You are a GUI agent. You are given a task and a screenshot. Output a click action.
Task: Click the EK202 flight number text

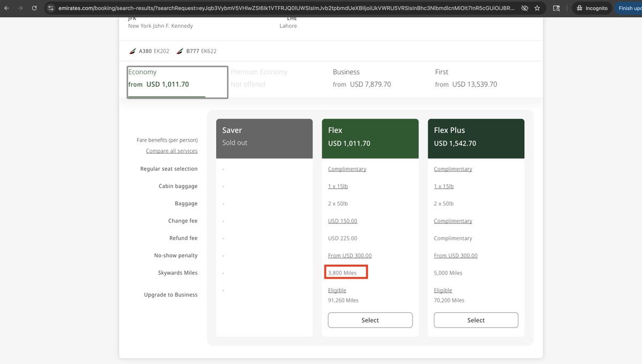162,51
